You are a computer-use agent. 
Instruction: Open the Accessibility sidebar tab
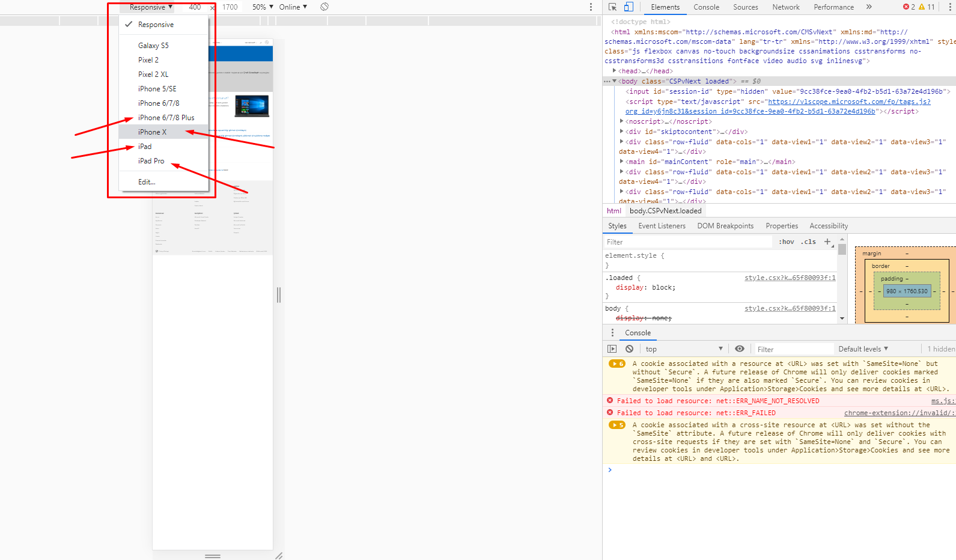tap(829, 226)
